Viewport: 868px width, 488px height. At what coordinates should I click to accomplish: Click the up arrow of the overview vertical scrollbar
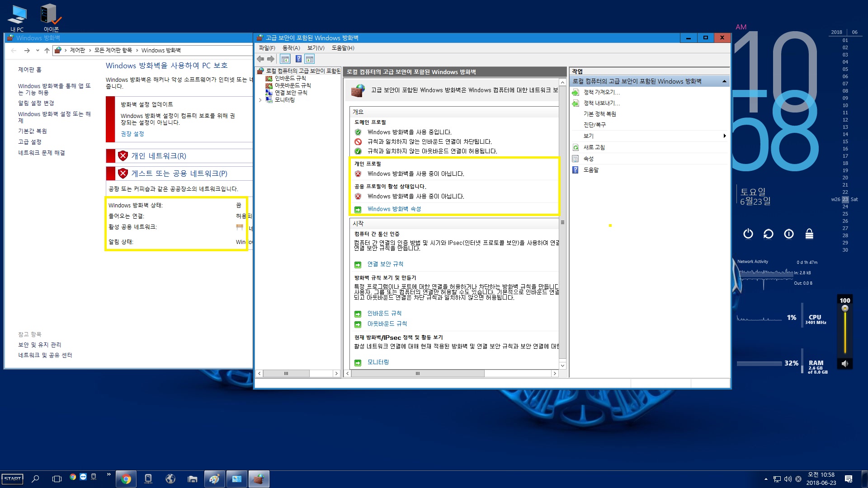[x=562, y=82]
